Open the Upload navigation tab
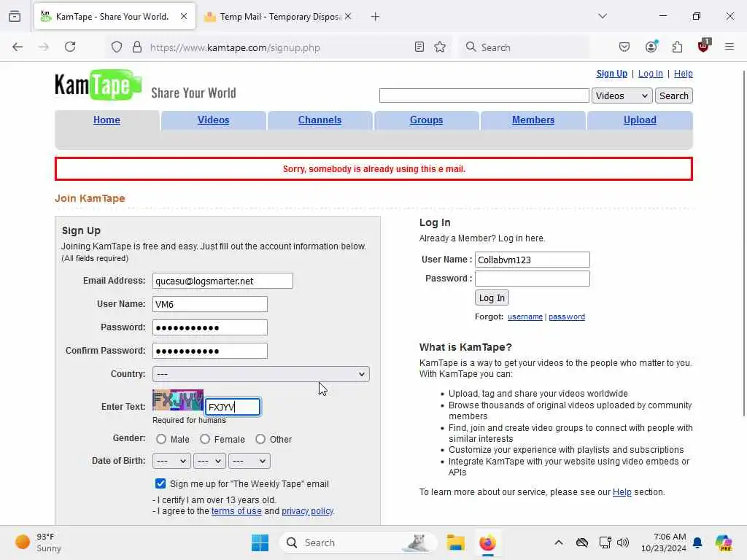 click(640, 120)
